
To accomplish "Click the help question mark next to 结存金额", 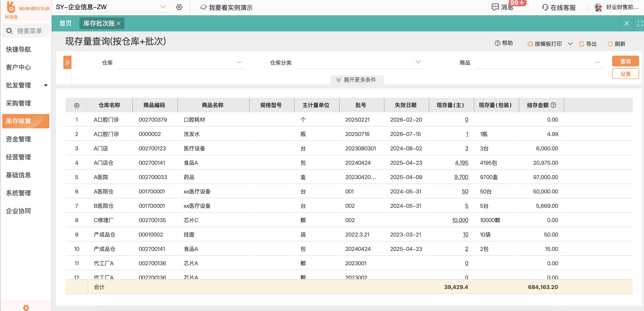I will pos(554,105).
